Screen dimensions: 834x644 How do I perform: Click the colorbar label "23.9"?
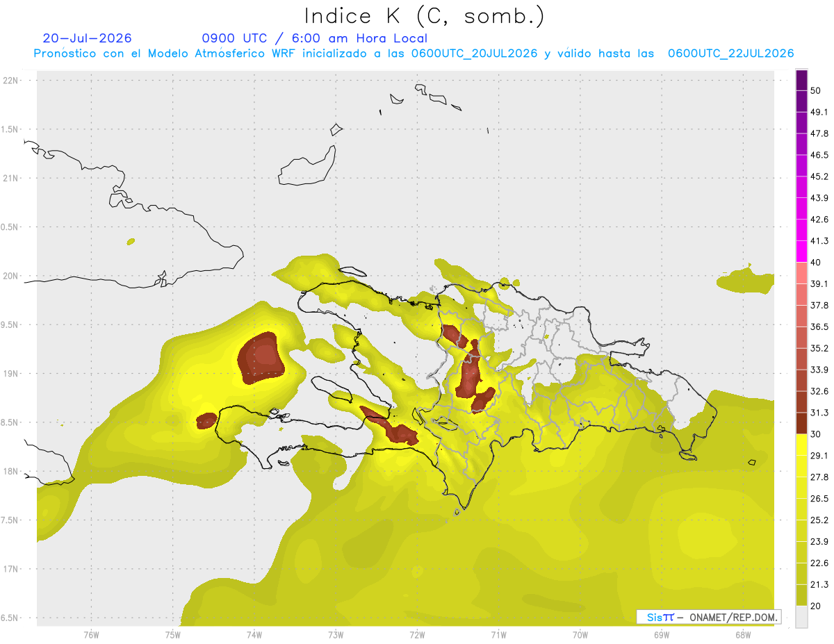(x=819, y=542)
